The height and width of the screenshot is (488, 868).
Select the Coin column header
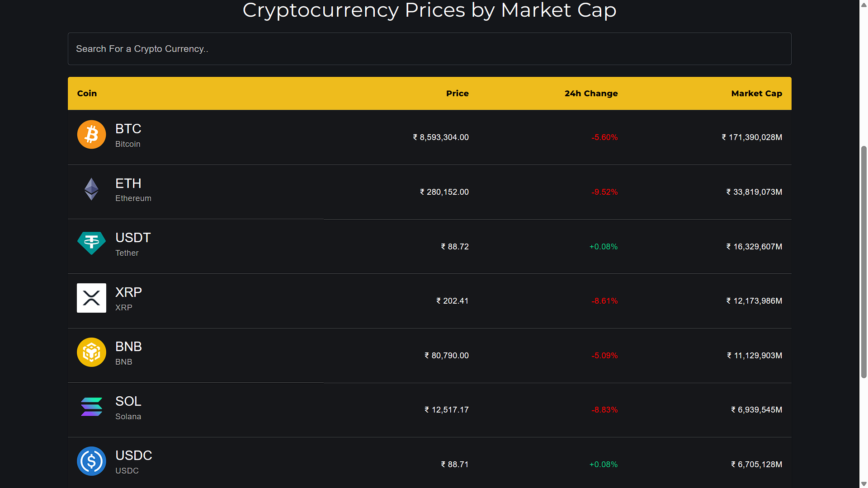(87, 94)
